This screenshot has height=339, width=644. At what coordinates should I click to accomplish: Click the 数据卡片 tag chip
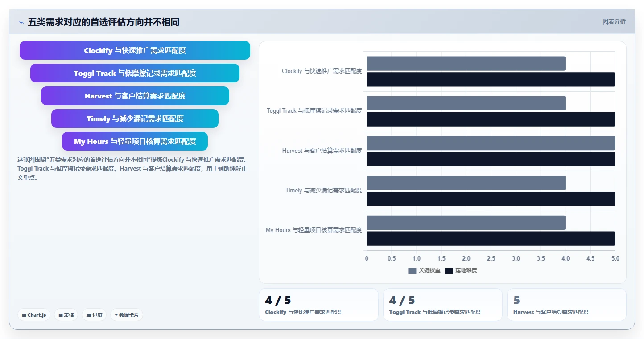(x=127, y=315)
